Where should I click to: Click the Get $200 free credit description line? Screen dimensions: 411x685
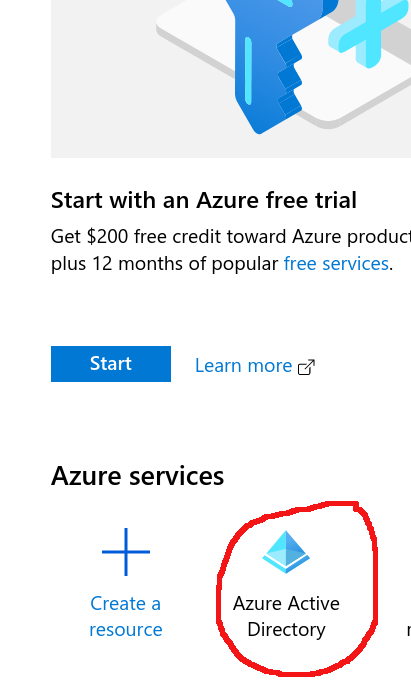(231, 237)
